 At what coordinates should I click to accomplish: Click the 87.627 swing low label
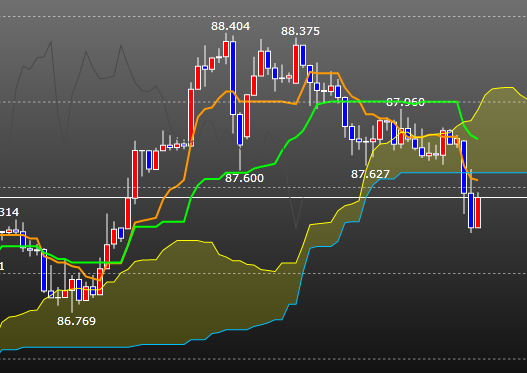pos(370,174)
